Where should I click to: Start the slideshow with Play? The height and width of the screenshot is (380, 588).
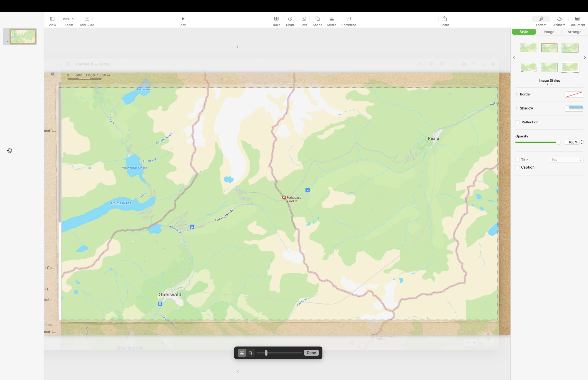pyautogui.click(x=183, y=19)
